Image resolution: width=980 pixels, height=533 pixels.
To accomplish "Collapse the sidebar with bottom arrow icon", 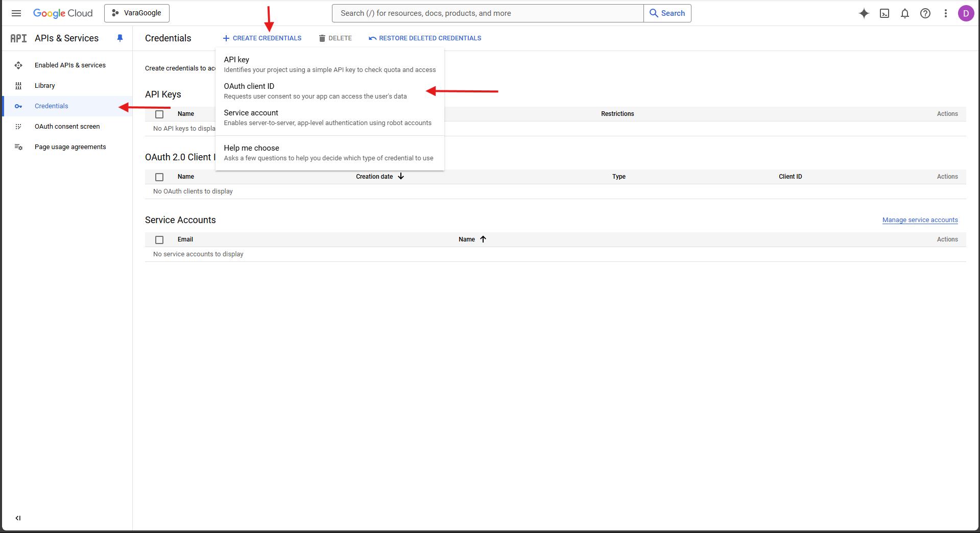I will [x=18, y=518].
